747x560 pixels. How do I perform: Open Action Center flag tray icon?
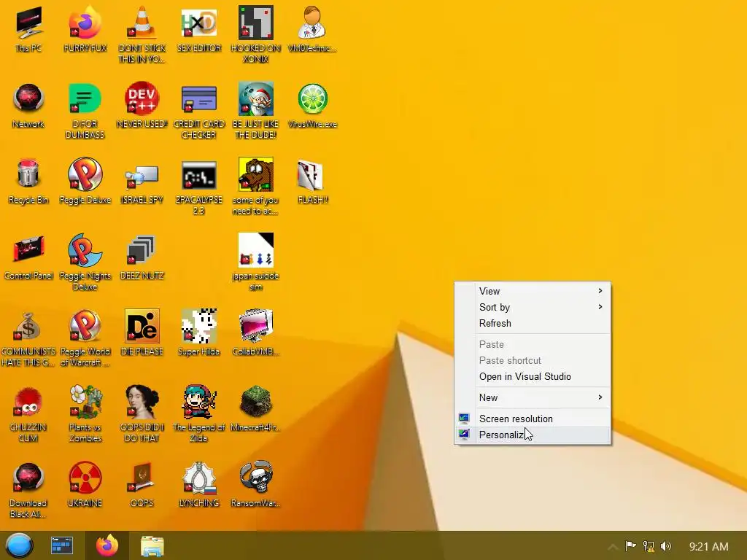(x=630, y=546)
